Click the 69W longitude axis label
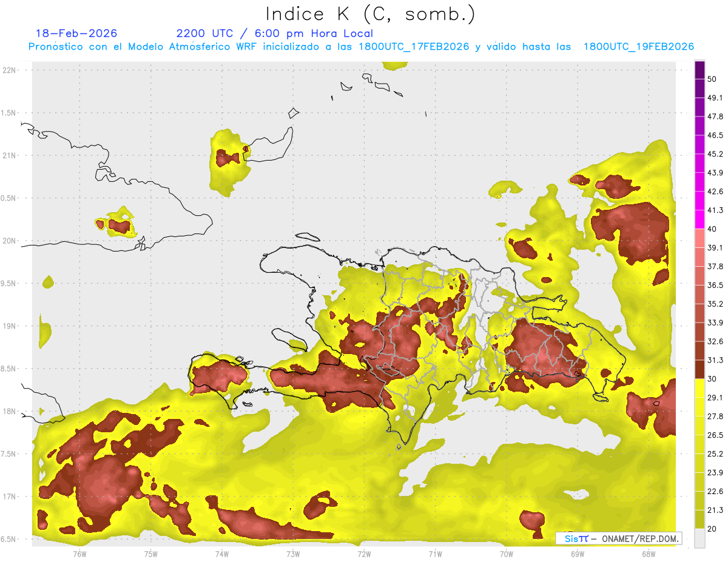Screen dimensions: 728x562 pos(577,554)
